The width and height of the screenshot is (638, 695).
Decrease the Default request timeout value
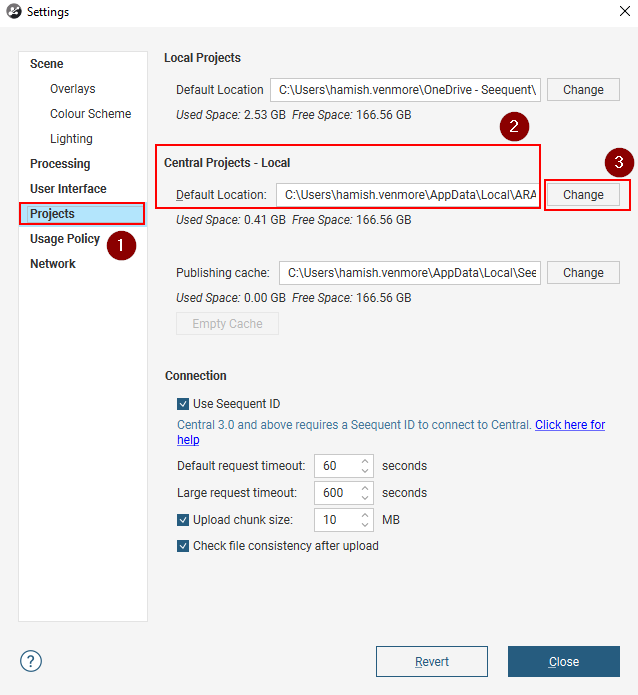(365, 471)
